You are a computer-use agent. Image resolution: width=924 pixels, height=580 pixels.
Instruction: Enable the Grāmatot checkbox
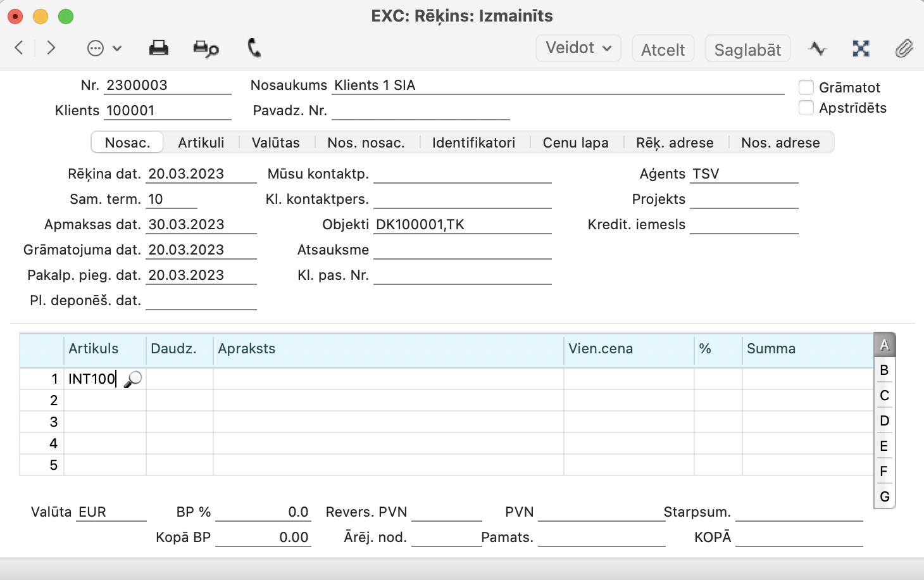coord(806,87)
